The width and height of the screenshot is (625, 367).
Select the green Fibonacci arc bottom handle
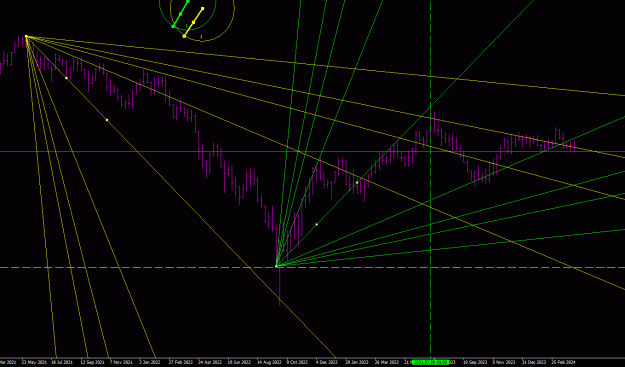173,26
